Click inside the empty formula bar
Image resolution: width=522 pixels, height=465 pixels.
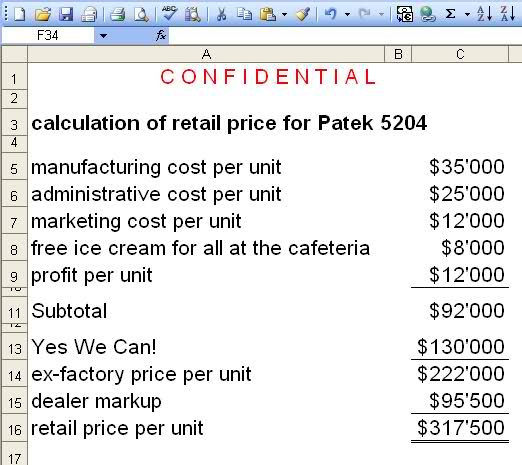click(345, 35)
